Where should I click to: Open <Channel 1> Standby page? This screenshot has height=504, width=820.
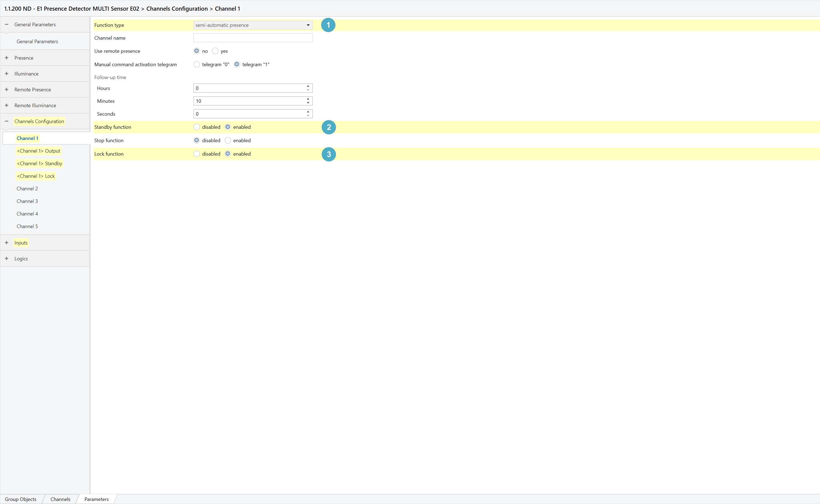coord(39,163)
